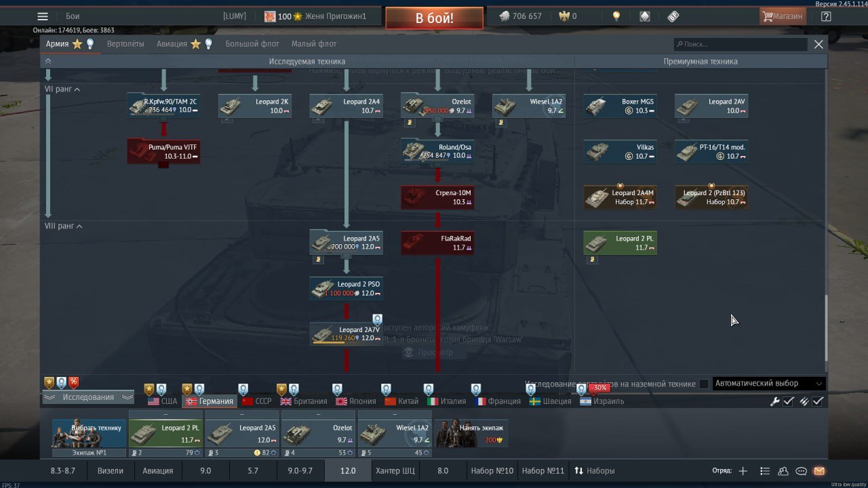
Task: Close the research tree window
Action: (818, 44)
